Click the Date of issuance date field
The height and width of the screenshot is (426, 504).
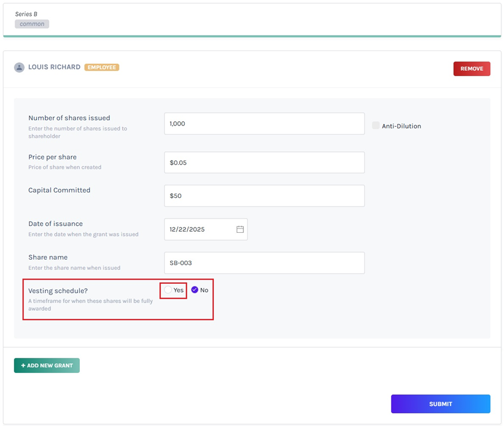199,230
